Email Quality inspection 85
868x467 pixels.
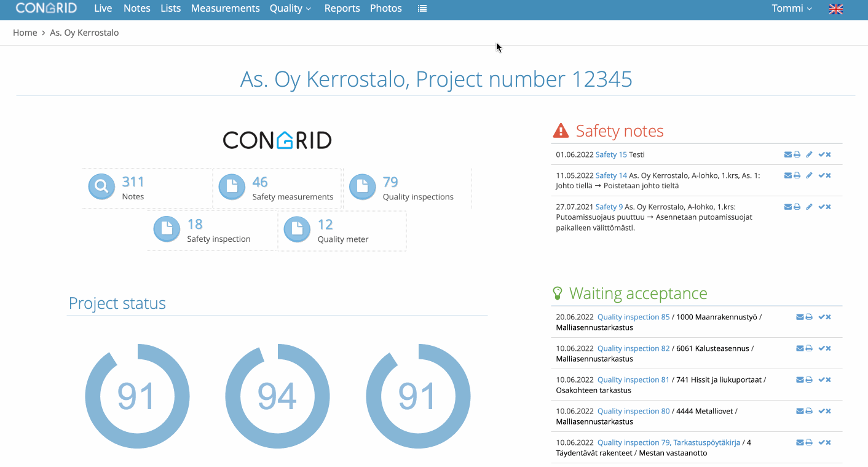(x=800, y=317)
